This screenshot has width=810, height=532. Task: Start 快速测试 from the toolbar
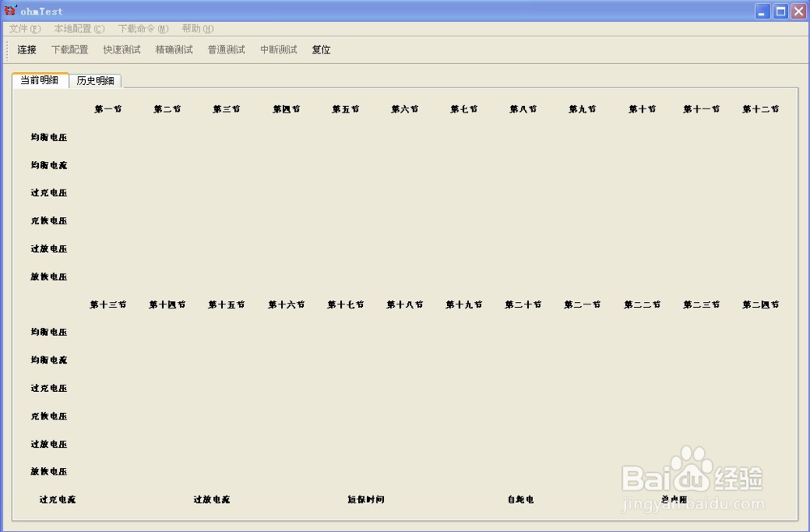point(122,49)
